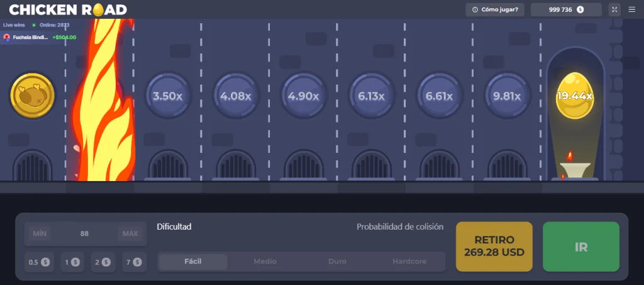
Task: Open the hamburger menu icon
Action: point(631,9)
